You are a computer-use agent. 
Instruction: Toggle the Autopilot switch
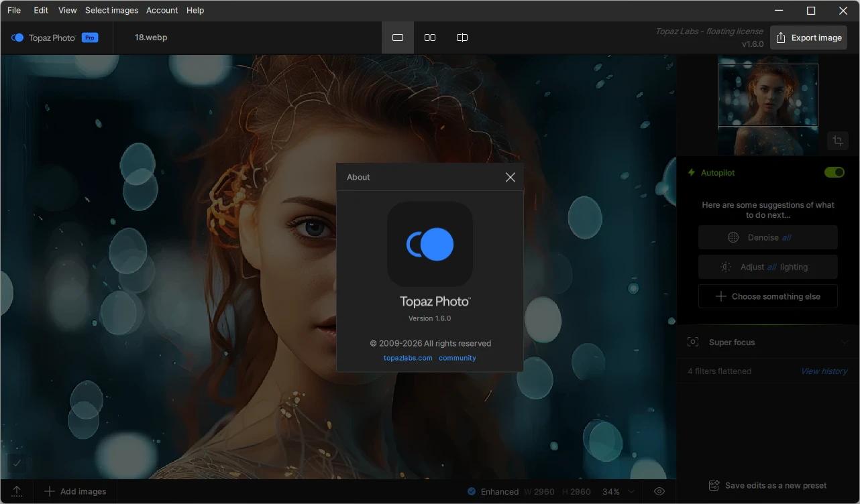pos(835,172)
